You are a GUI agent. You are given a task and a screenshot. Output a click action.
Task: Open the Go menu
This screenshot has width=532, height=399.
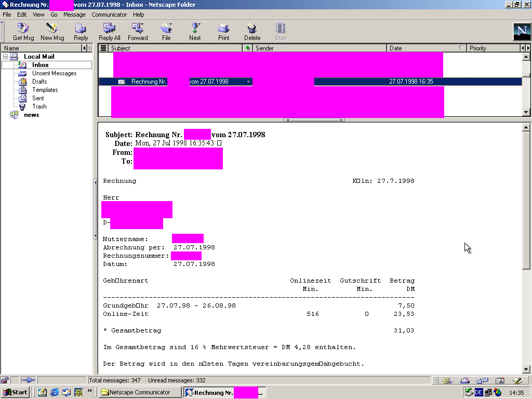coord(54,15)
